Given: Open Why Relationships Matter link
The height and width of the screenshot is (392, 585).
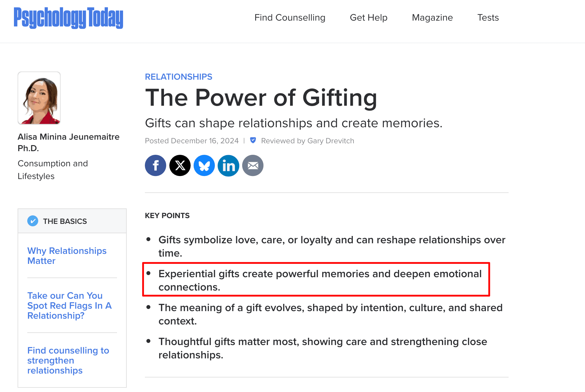Looking at the screenshot, I should (x=67, y=256).
